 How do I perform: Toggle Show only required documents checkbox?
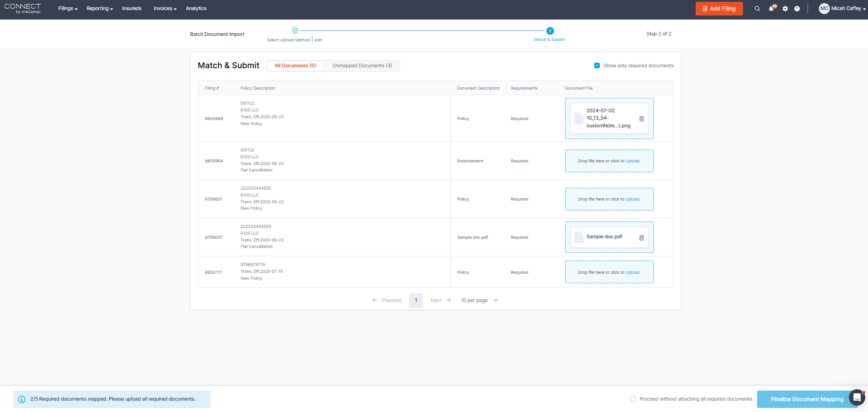597,65
